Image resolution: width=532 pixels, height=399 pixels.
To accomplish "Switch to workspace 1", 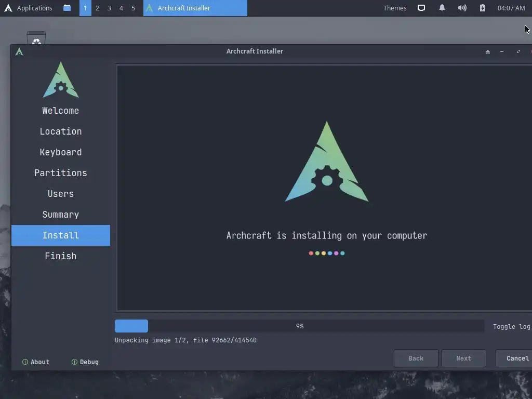I will coord(85,8).
